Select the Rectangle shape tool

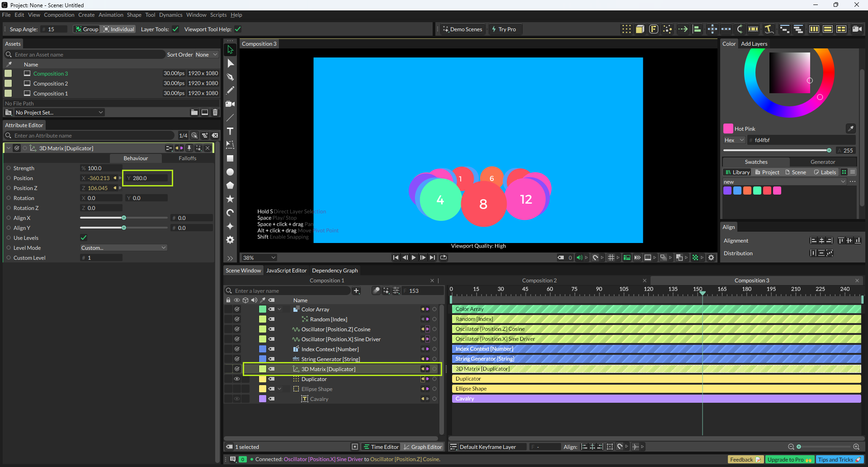[x=230, y=158]
